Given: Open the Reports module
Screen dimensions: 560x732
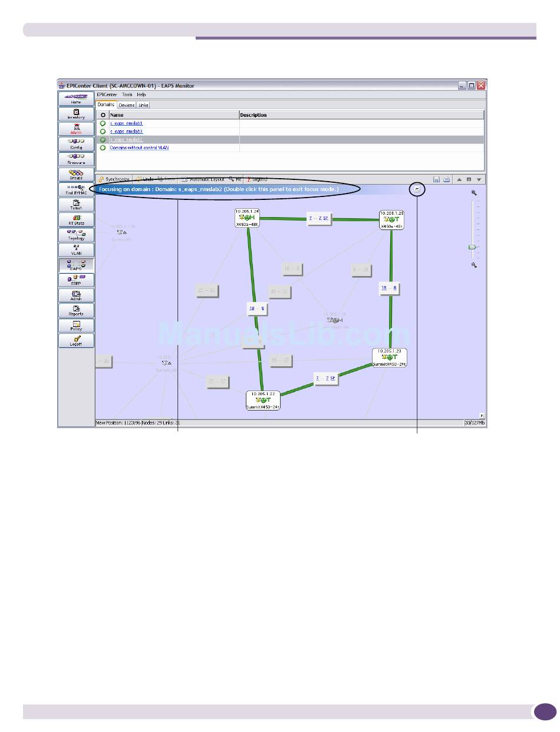Looking at the screenshot, I should (76, 311).
